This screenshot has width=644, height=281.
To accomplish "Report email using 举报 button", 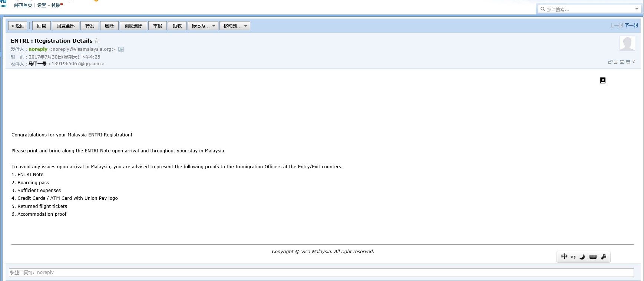I will (158, 26).
